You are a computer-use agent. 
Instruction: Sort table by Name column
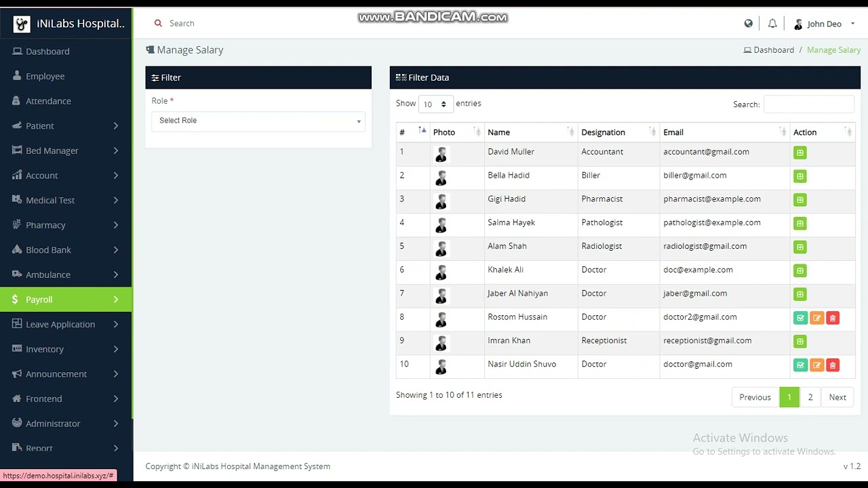(531, 132)
